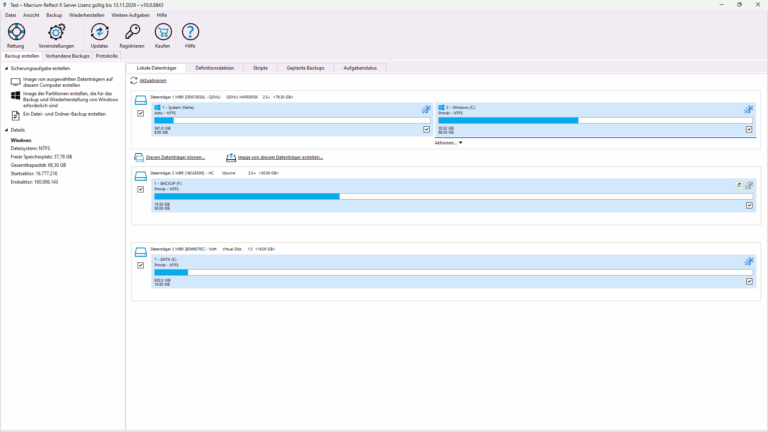The height and width of the screenshot is (432, 768).
Task: Click the monitor icon for imaging selected disks
Action: click(16, 82)
